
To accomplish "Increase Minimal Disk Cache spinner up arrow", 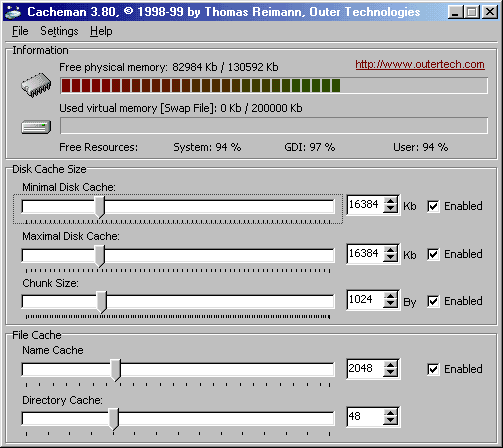I will pos(390,200).
